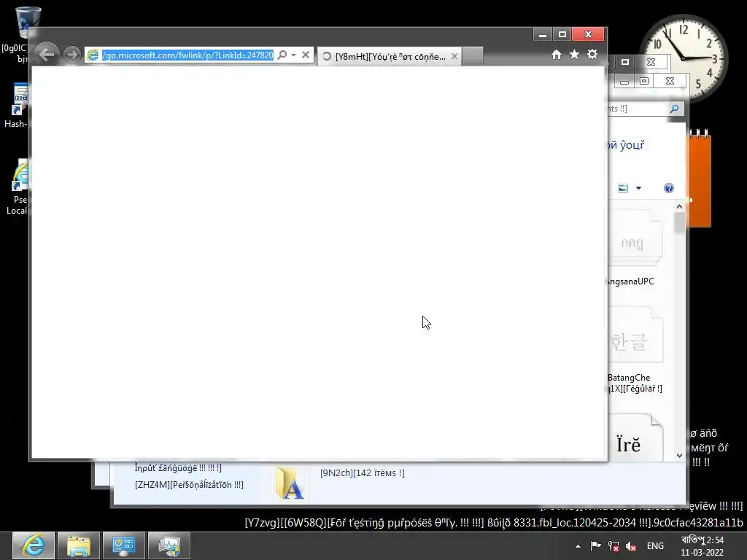The height and width of the screenshot is (560, 747).
Task: Open the Control Panel taskbar button
Action: pyautogui.click(x=124, y=545)
